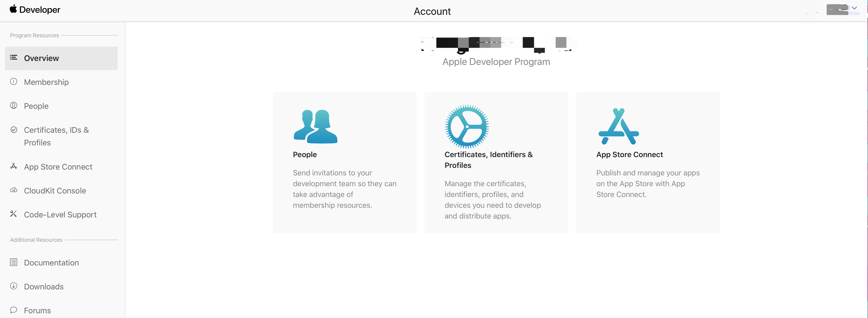Select CloudKit Console in the sidebar
The width and height of the screenshot is (868, 318).
55,191
